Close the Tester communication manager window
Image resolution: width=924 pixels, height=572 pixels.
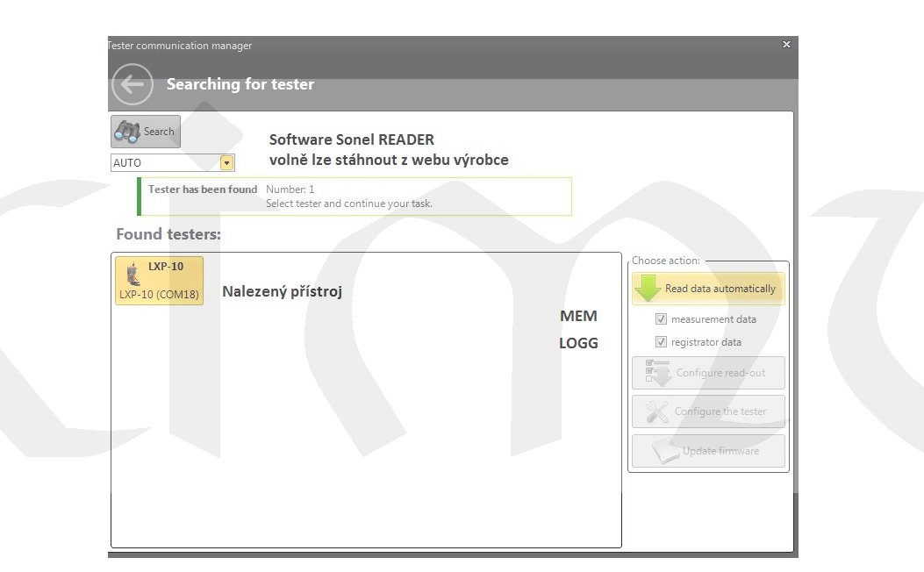[786, 45]
